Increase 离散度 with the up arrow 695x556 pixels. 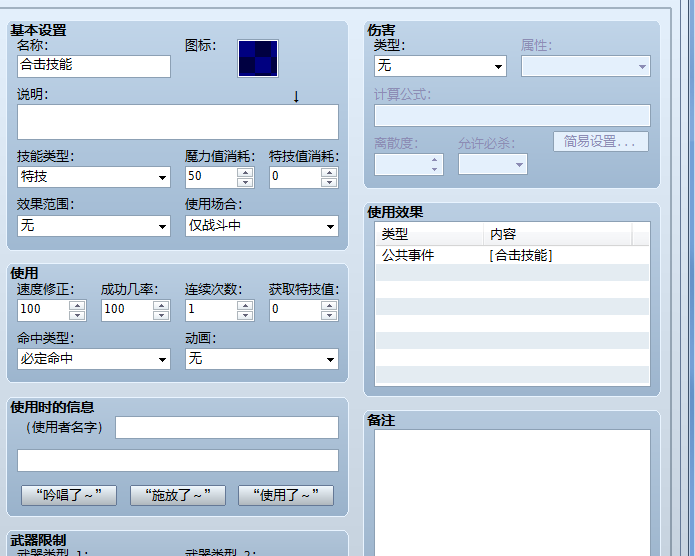point(434,160)
